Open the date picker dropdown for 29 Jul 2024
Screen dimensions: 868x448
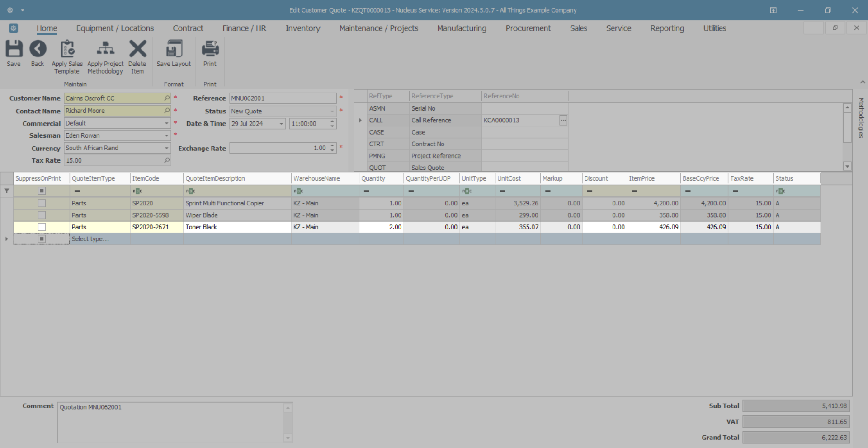click(281, 124)
